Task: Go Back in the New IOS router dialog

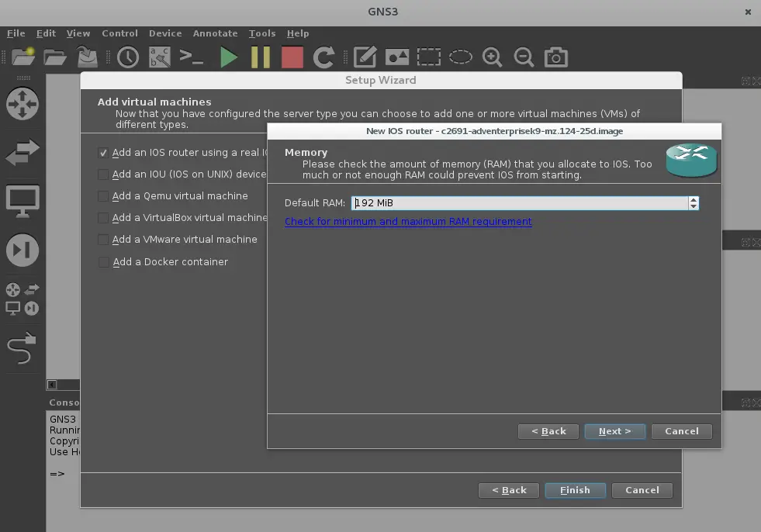Action: (548, 431)
